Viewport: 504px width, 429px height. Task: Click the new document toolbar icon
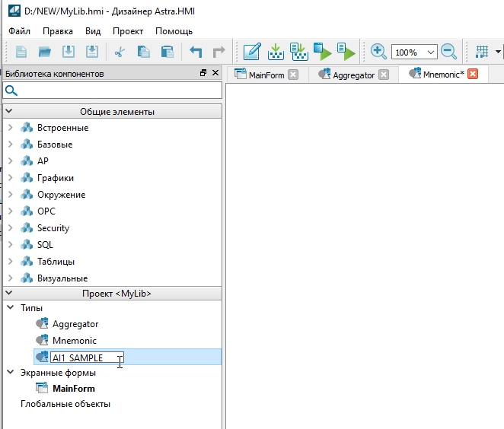(21, 52)
